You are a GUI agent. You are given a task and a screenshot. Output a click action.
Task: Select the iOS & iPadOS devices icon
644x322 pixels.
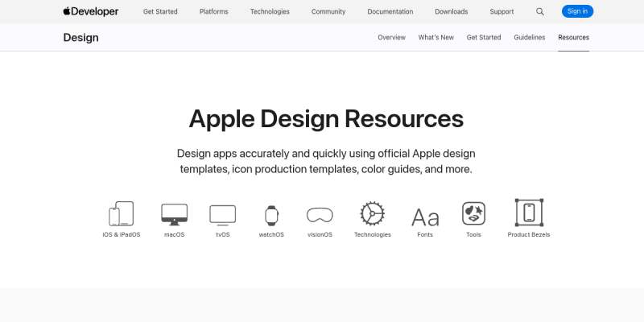tap(122, 213)
